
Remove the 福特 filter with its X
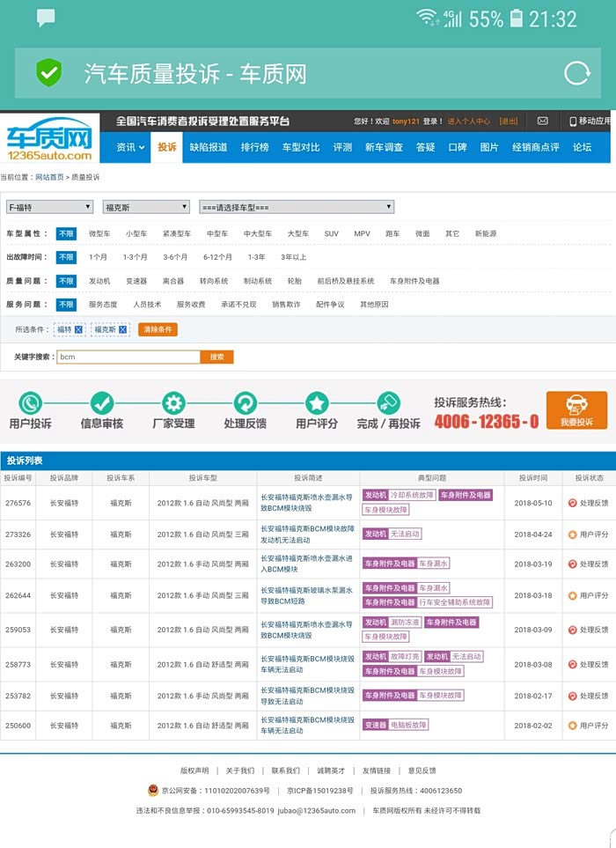(x=78, y=329)
